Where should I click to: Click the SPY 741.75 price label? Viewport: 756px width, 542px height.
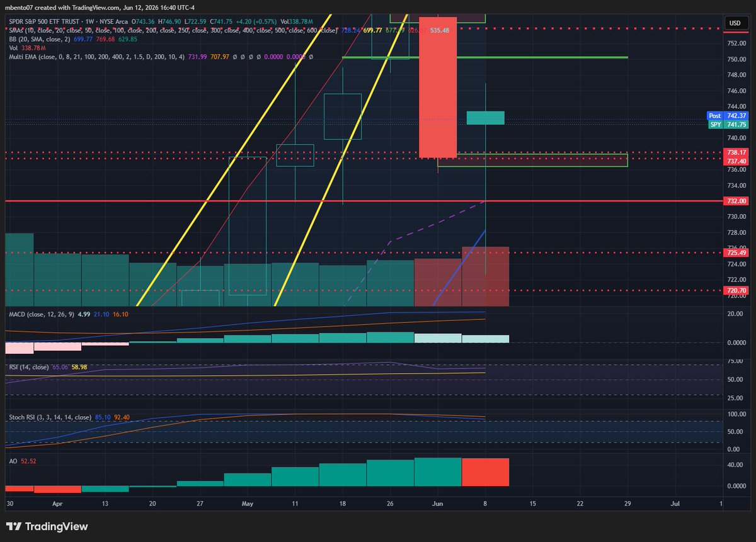click(x=727, y=124)
